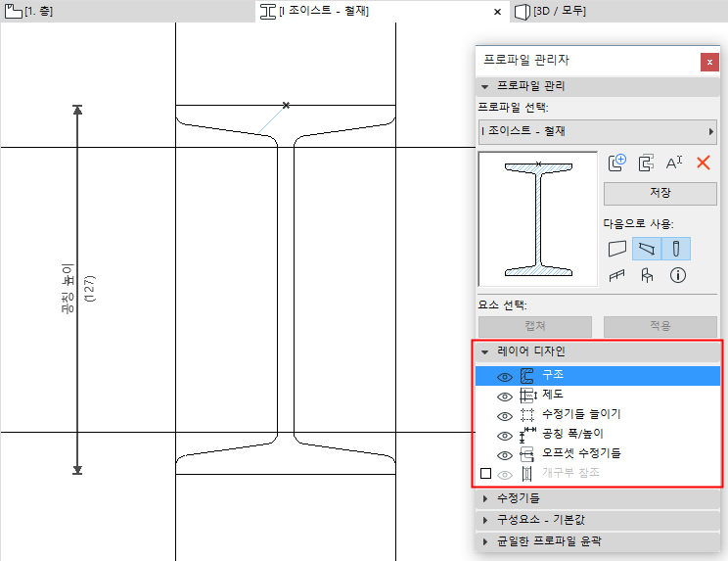The image size is (728, 561).
Task: Click the 오프셋 수정기들 layer icon
Action: (527, 454)
